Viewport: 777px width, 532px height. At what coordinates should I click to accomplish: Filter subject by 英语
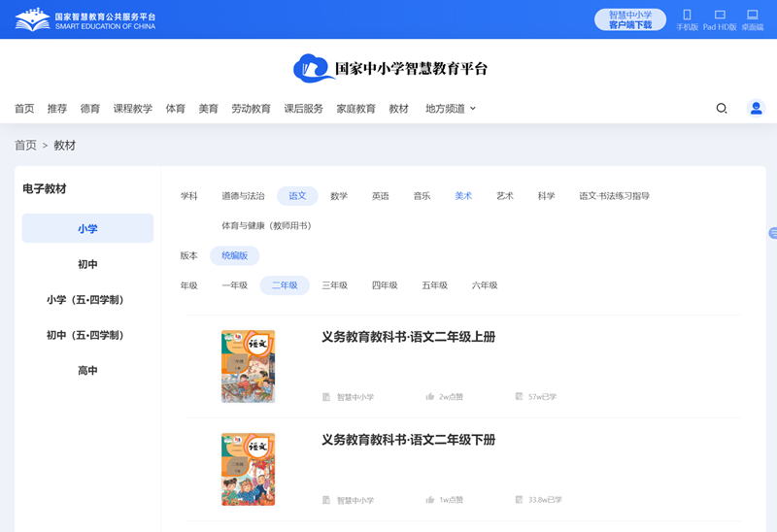point(381,196)
